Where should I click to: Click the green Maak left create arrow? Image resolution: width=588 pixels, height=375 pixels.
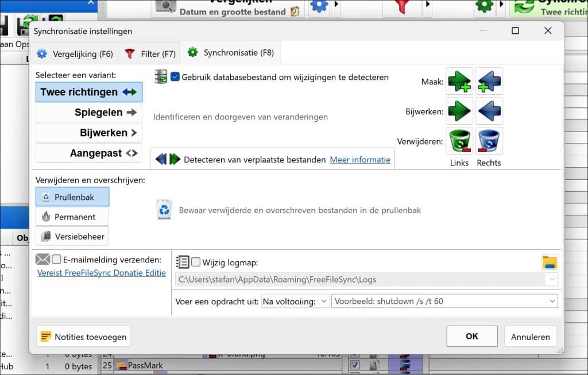459,82
